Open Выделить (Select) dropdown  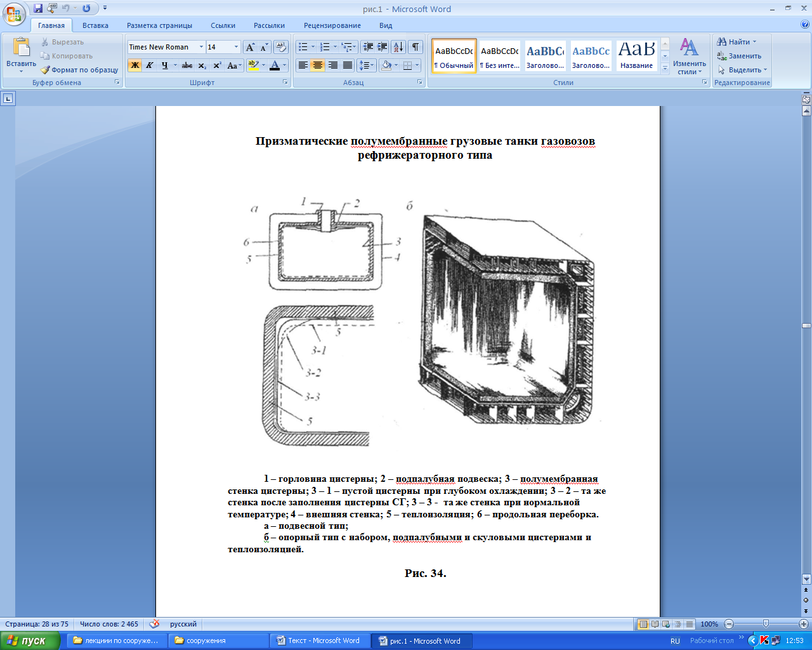coord(742,70)
